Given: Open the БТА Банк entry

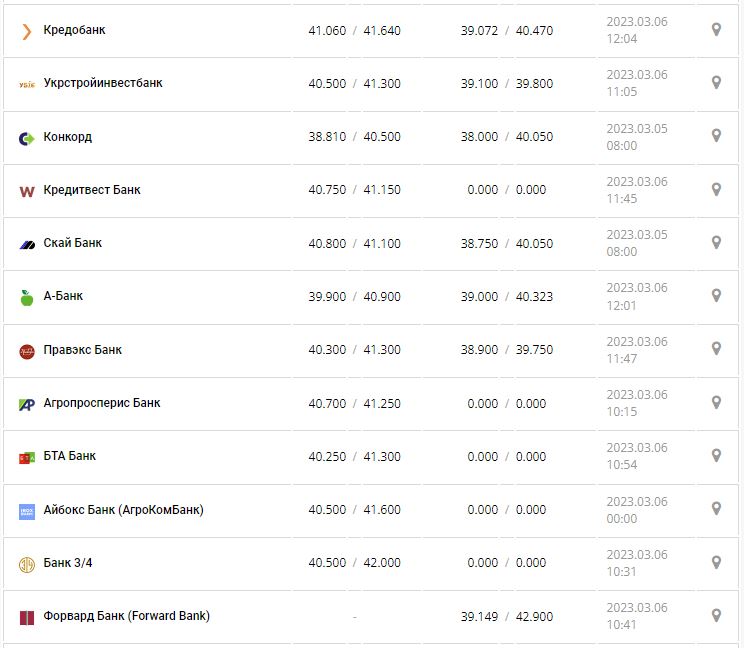Looking at the screenshot, I should point(70,456).
